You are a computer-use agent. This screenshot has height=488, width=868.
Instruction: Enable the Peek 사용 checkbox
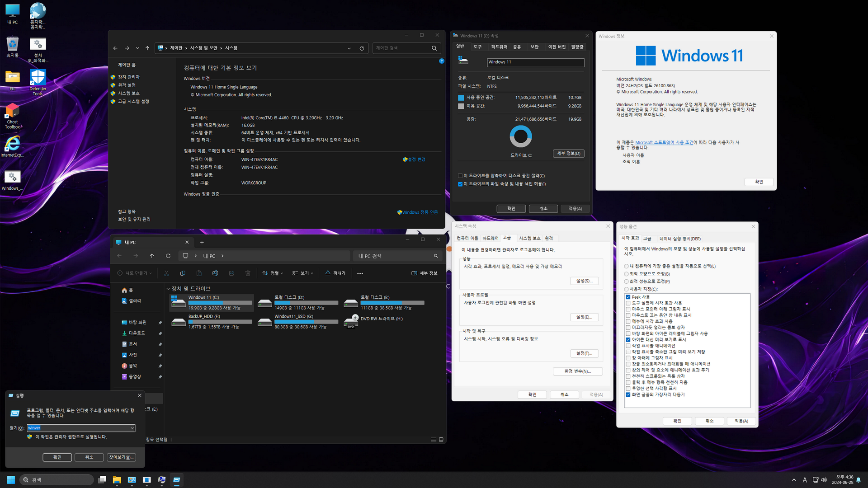click(x=628, y=297)
